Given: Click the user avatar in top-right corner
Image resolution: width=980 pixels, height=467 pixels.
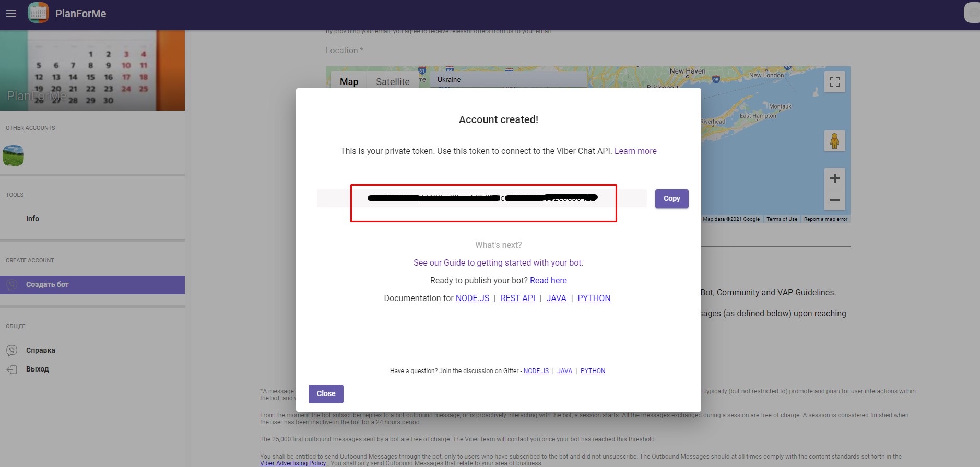Looking at the screenshot, I should pyautogui.click(x=972, y=13).
